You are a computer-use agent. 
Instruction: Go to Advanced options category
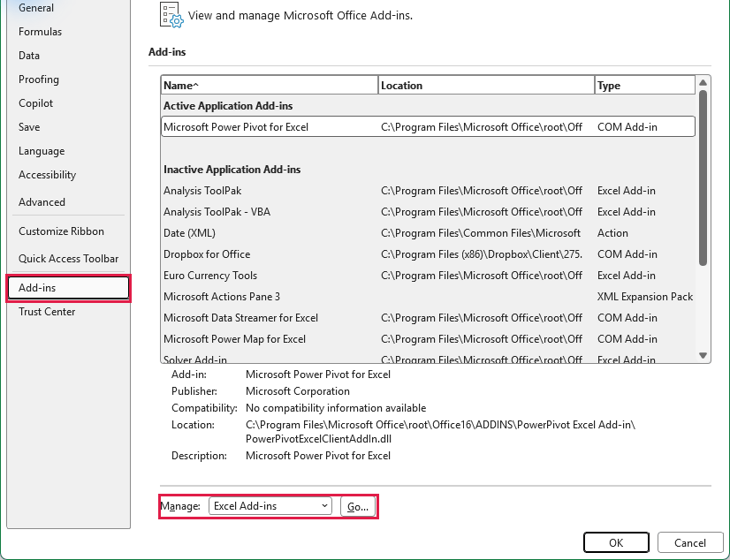coord(42,202)
